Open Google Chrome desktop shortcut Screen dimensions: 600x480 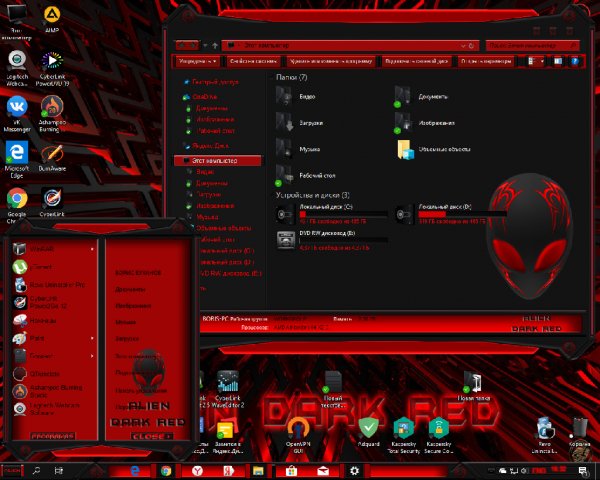(x=17, y=205)
